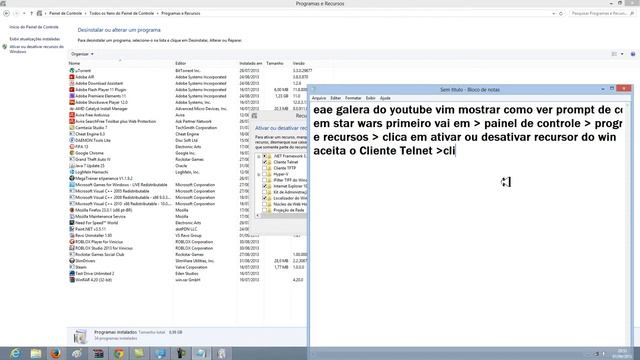Open the Exibir menu in Bloco de notas

click(370, 98)
